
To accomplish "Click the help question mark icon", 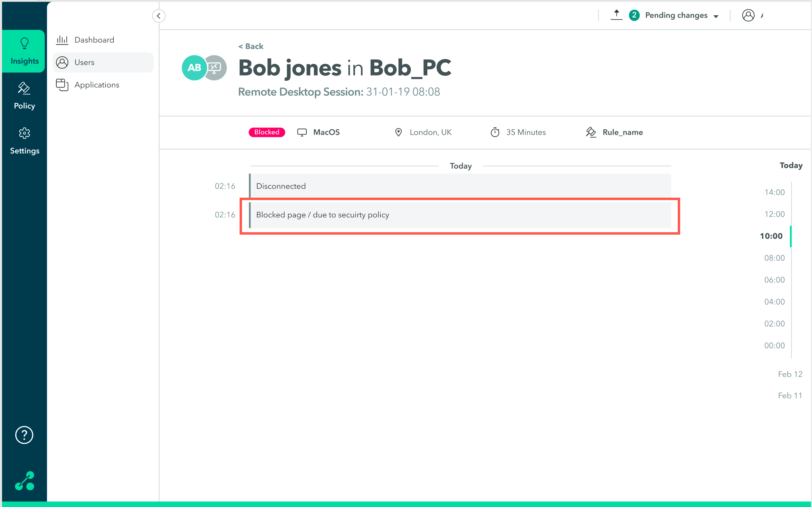I will 24,435.
